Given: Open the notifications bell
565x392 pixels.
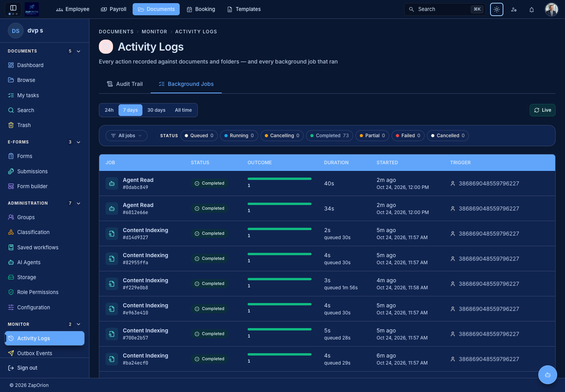Looking at the screenshot, I should 532,9.
